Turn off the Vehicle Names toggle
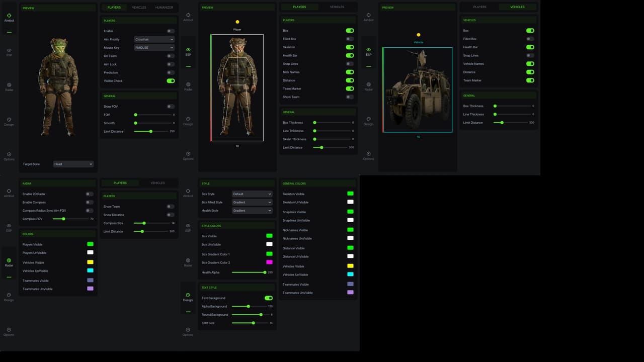 (530, 64)
